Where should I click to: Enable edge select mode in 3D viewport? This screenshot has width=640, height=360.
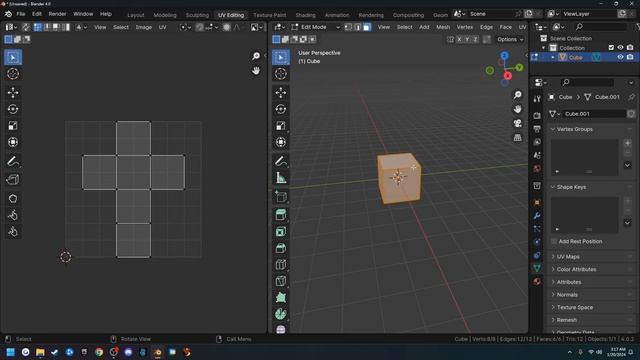point(358,27)
